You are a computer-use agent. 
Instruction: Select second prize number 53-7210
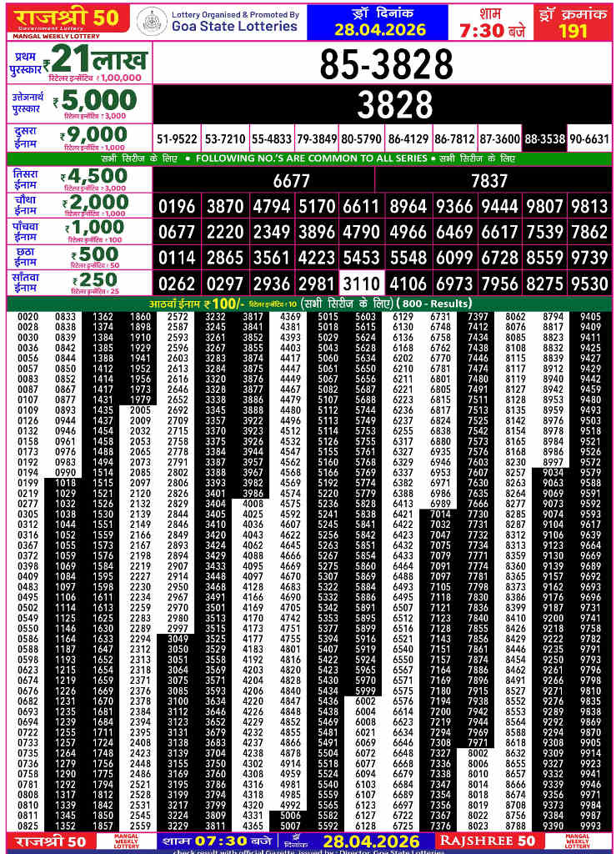[x=225, y=139]
